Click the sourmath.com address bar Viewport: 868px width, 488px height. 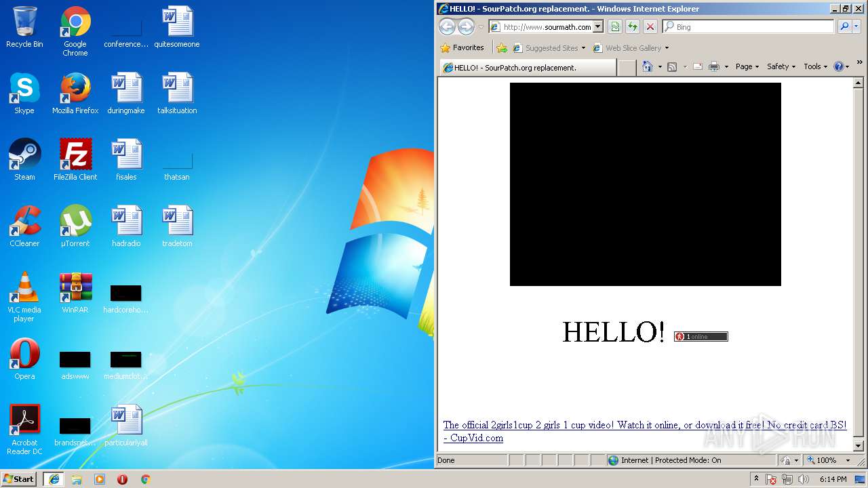547,27
